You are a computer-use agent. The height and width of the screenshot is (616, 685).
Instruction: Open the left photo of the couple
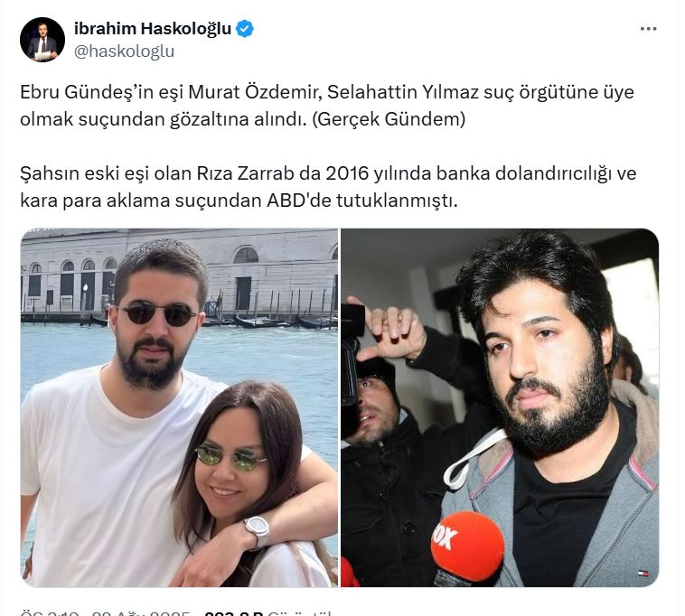tap(179, 407)
